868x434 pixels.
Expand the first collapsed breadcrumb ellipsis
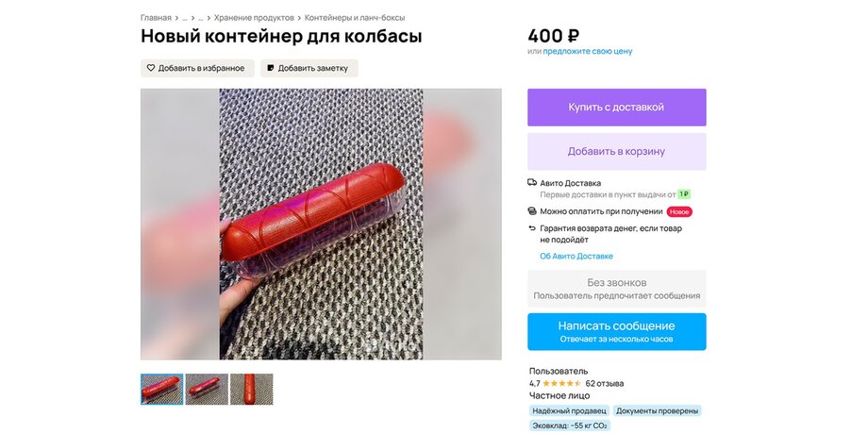(x=185, y=18)
